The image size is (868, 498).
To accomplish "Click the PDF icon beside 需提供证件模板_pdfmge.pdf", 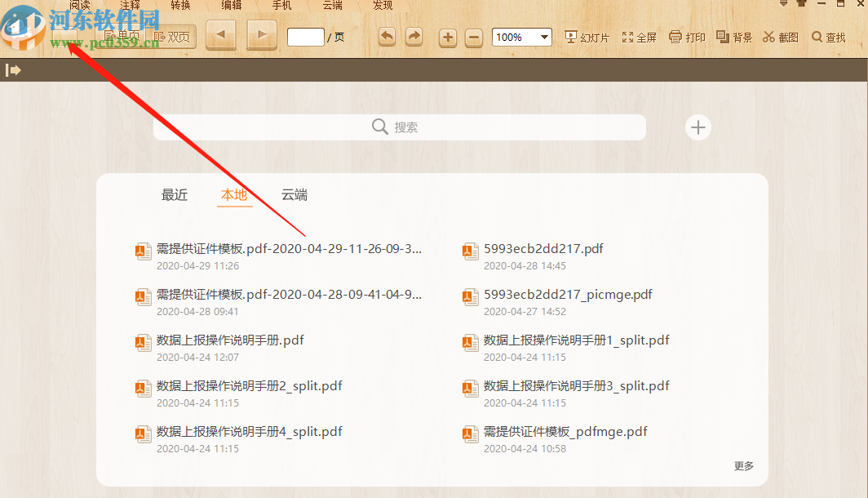I will [471, 434].
